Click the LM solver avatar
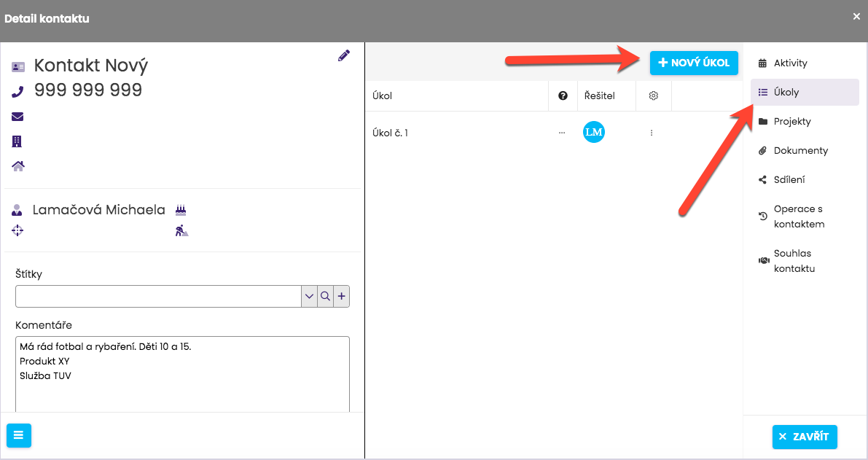This screenshot has height=460, width=868. tap(594, 132)
